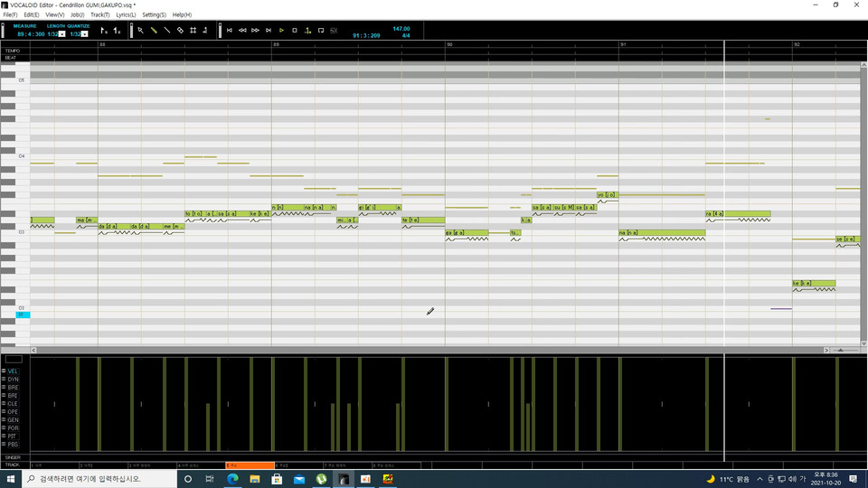The width and height of the screenshot is (868, 488).
Task: Select BRE control parameter
Action: click(13, 388)
